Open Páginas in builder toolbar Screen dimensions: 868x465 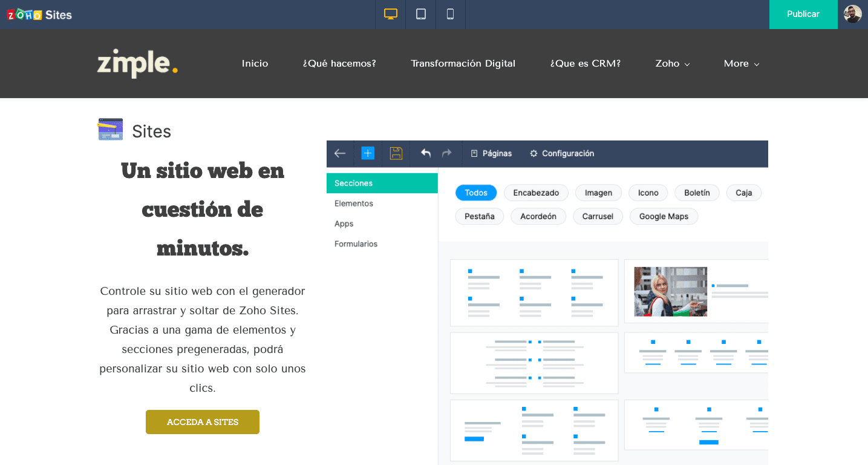tap(491, 153)
